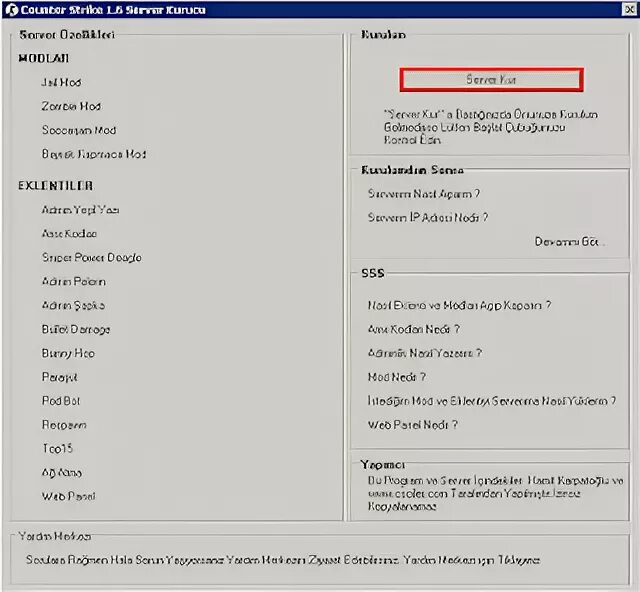Click the Server Kur button
Screen dimensions: 640x592
(491, 80)
